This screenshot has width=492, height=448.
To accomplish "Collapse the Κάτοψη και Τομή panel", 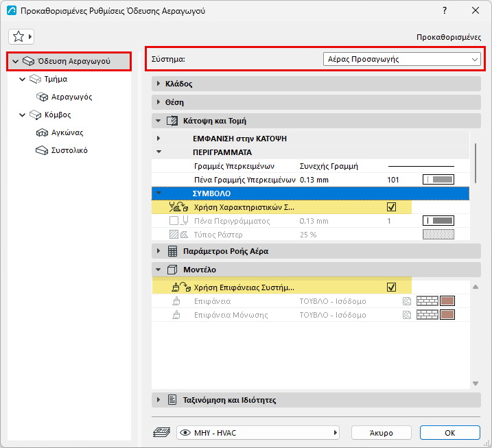I will click(x=159, y=121).
